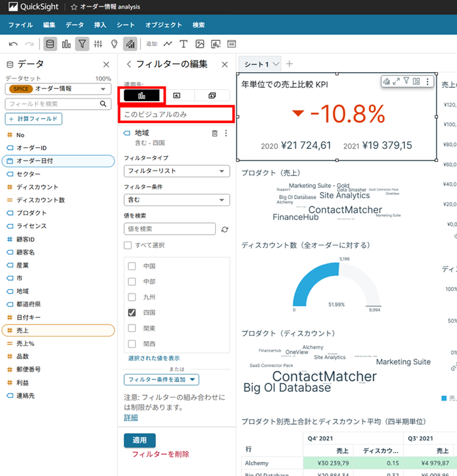Open the 検索 menu
457x476 pixels.
pos(198,25)
